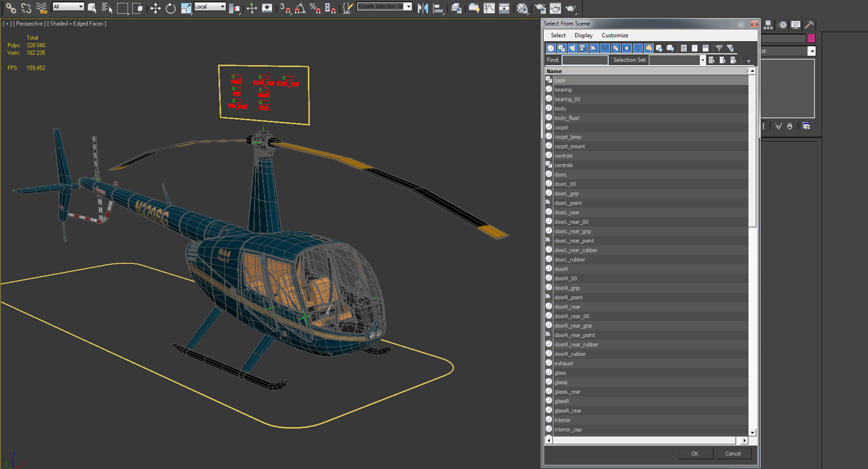Click horizontal scrollbar right arrow in list
The width and height of the screenshot is (868, 469).
tap(745, 440)
